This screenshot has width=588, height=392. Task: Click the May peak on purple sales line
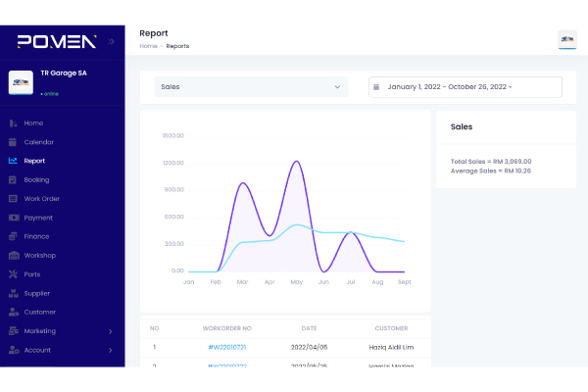click(x=297, y=162)
